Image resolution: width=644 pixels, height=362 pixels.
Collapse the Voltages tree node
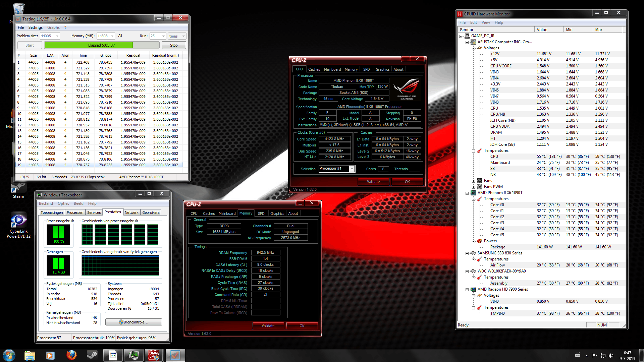(x=473, y=48)
